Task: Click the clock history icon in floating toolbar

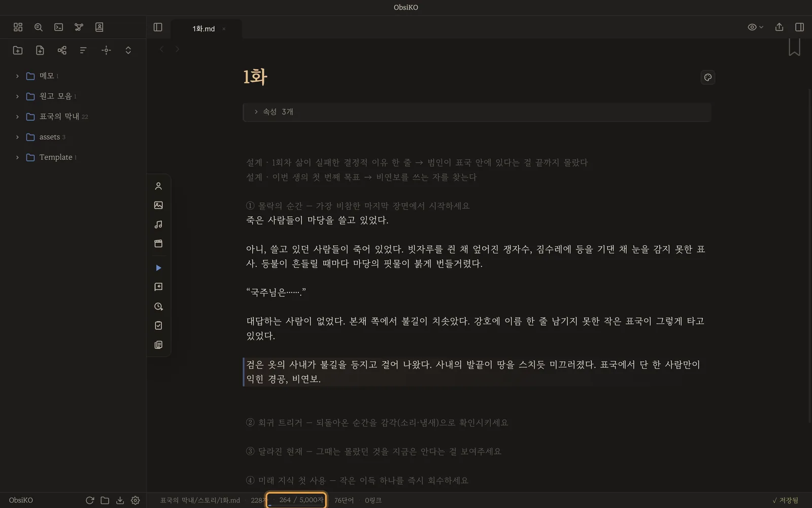Action: pyautogui.click(x=158, y=306)
